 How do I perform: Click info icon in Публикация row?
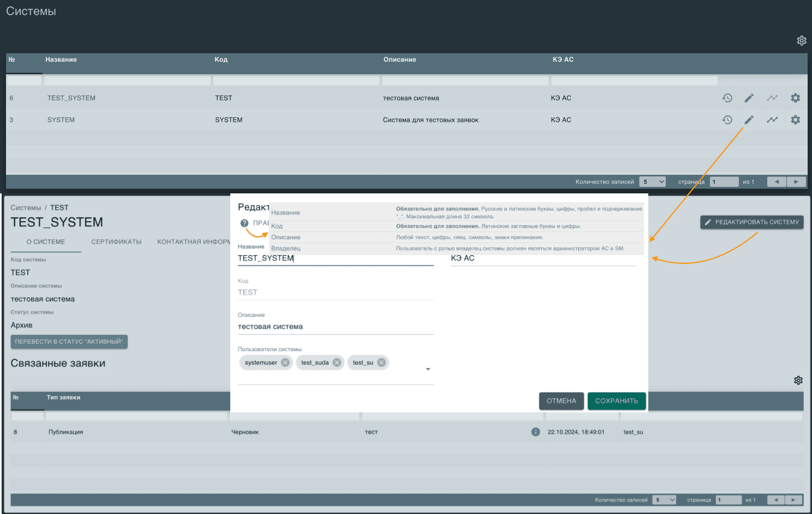pos(535,432)
